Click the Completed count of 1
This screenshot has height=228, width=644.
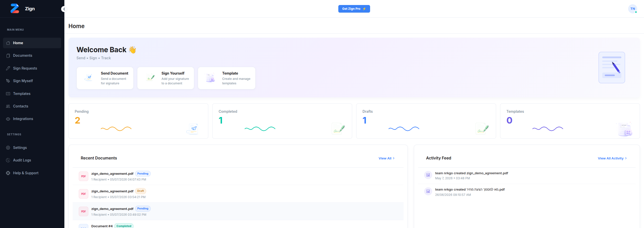point(221,121)
